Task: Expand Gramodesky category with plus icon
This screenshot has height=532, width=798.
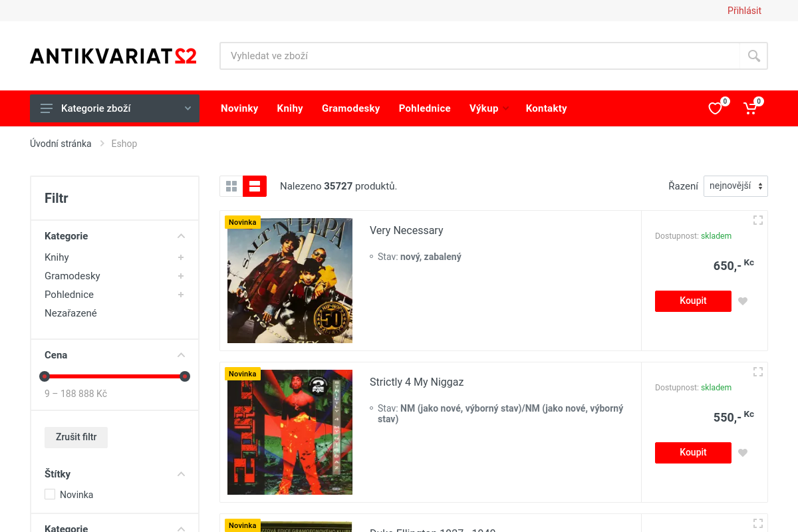Action: [x=181, y=276]
